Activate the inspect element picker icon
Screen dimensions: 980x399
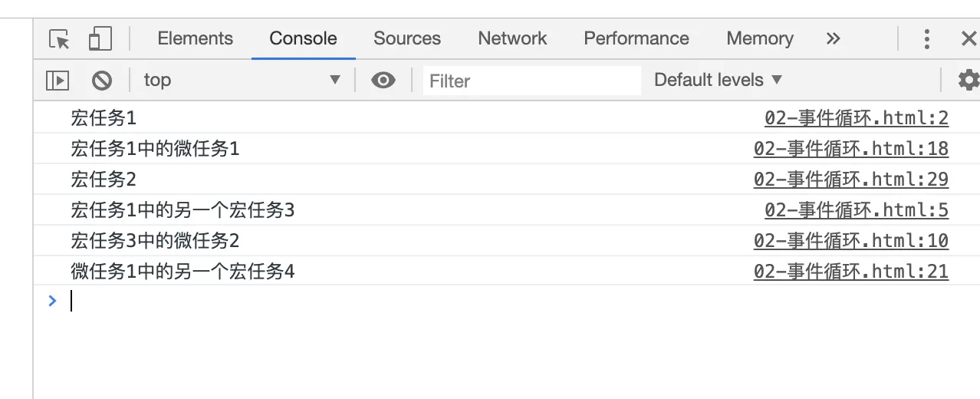tap(59, 38)
